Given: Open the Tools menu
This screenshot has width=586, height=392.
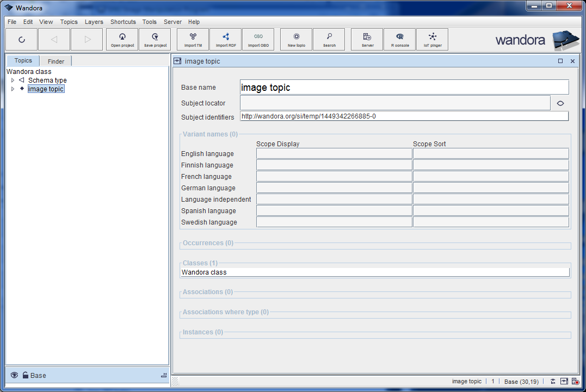Looking at the screenshot, I should (x=149, y=22).
